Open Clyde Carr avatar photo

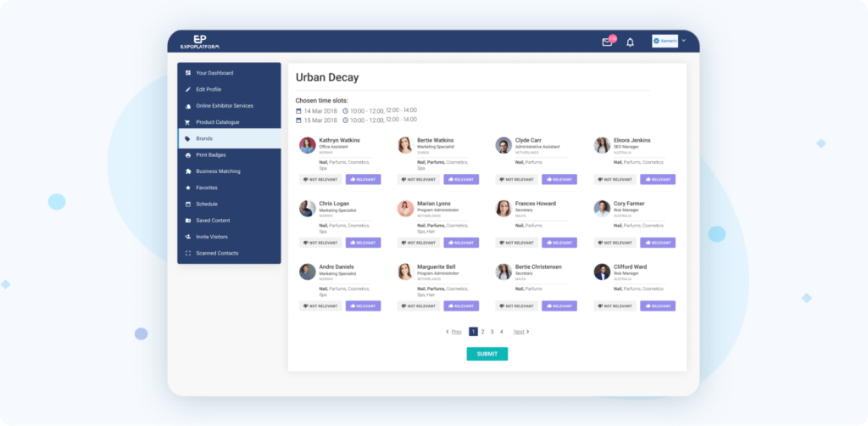tap(504, 145)
